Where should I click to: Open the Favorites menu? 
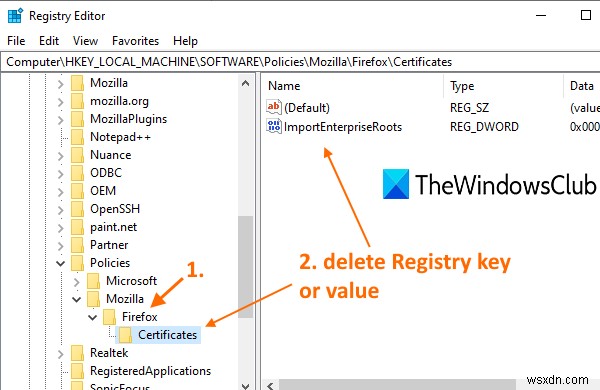point(135,41)
